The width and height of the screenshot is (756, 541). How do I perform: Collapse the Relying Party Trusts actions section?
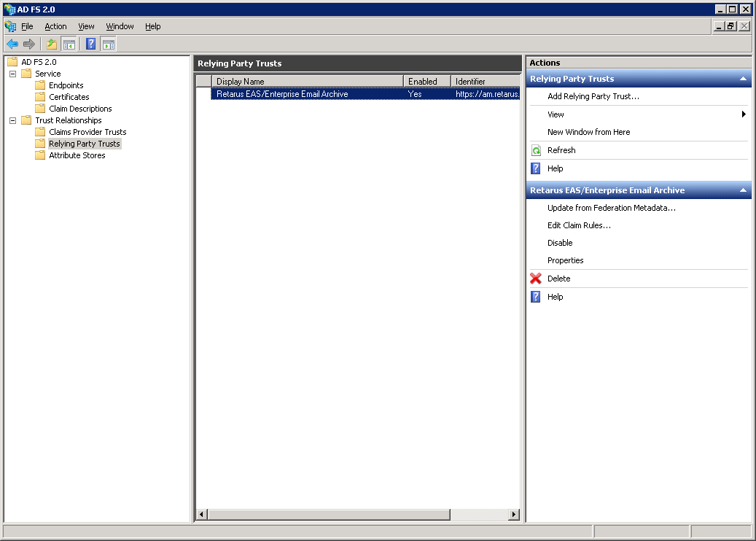click(743, 79)
